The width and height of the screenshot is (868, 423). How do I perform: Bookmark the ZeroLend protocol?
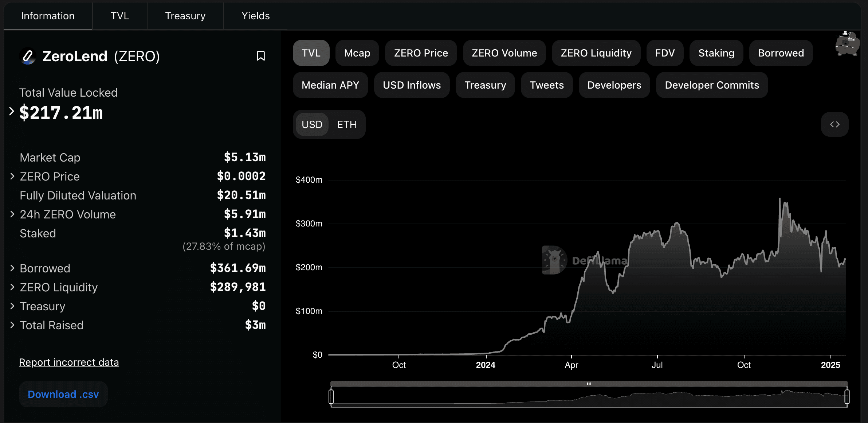(260, 56)
